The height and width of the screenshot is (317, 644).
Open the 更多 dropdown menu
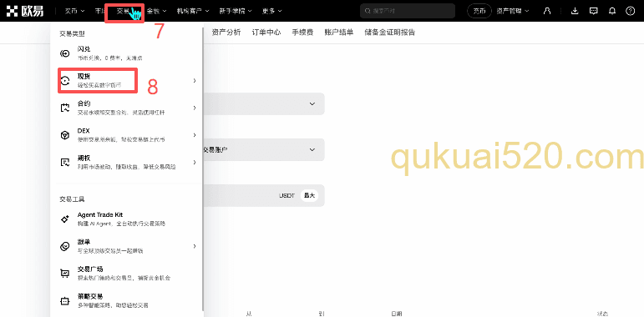pyautogui.click(x=272, y=11)
